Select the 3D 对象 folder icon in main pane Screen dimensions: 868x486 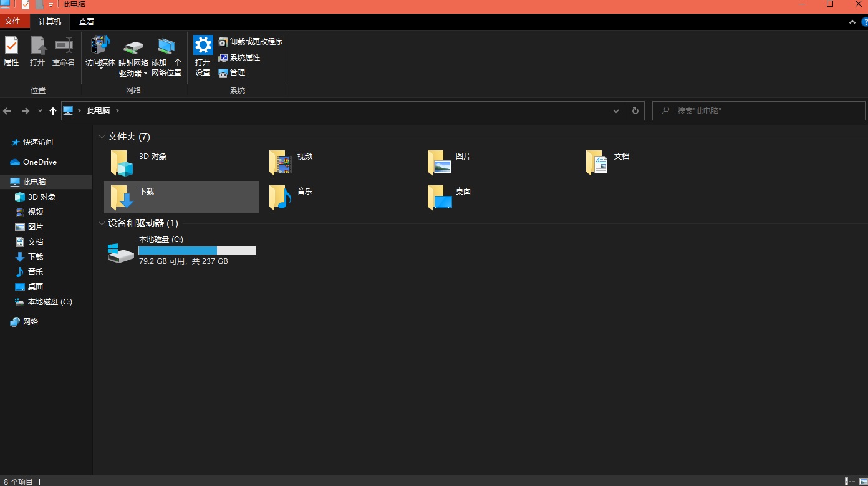[x=122, y=163]
